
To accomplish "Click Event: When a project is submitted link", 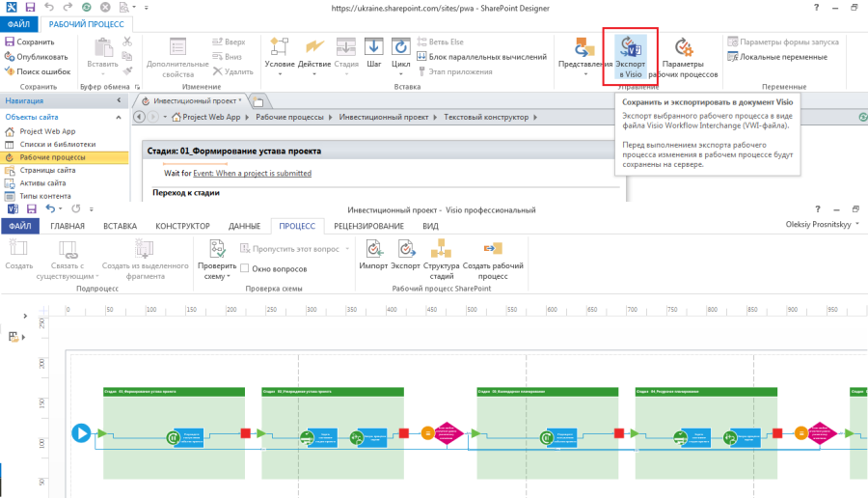I will [x=252, y=174].
